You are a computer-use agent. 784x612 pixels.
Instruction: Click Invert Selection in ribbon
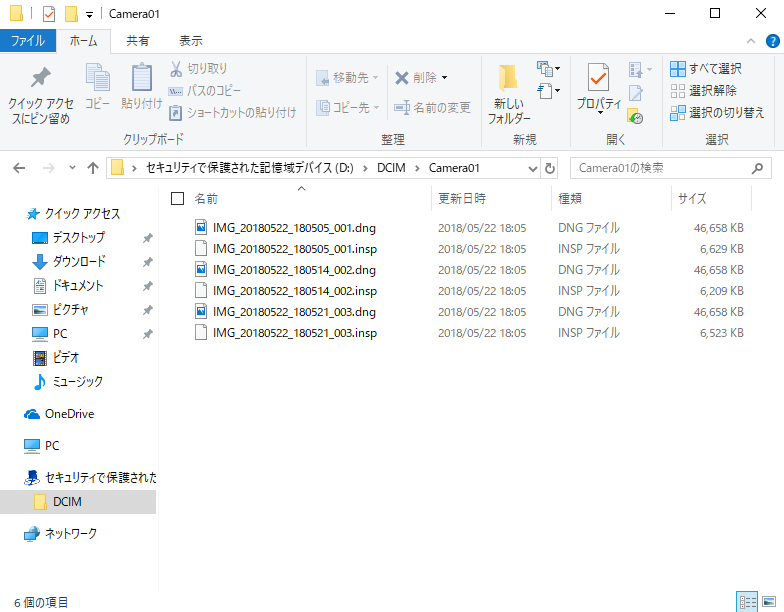[717, 112]
